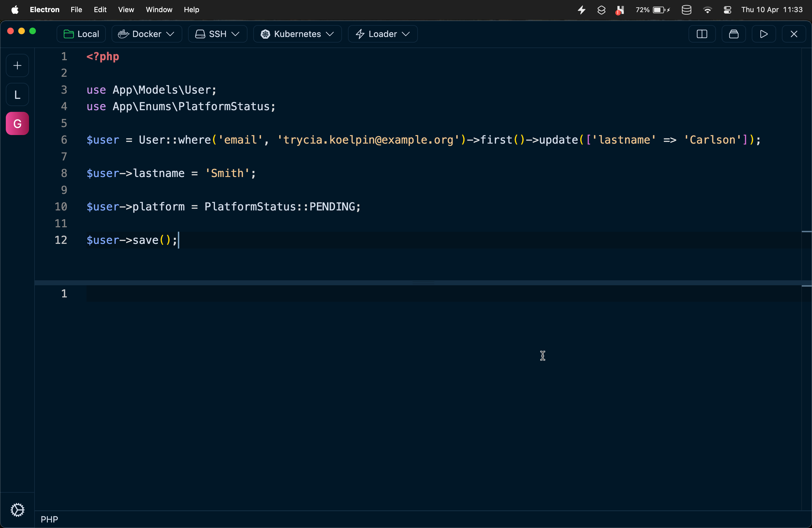The image size is (812, 528).
Task: Open the Loader dropdown
Action: coord(383,34)
